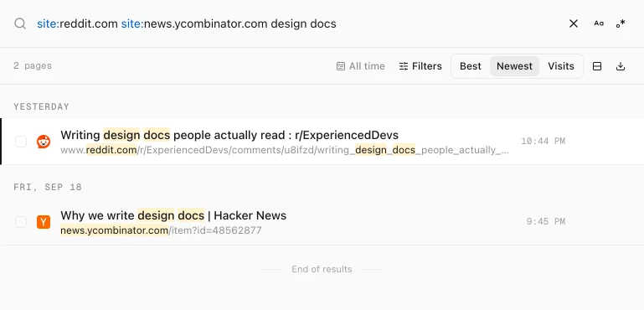Viewport: 644px width, 310px height.
Task: Open 'Writing design docs people actually read' result
Action: coord(229,135)
